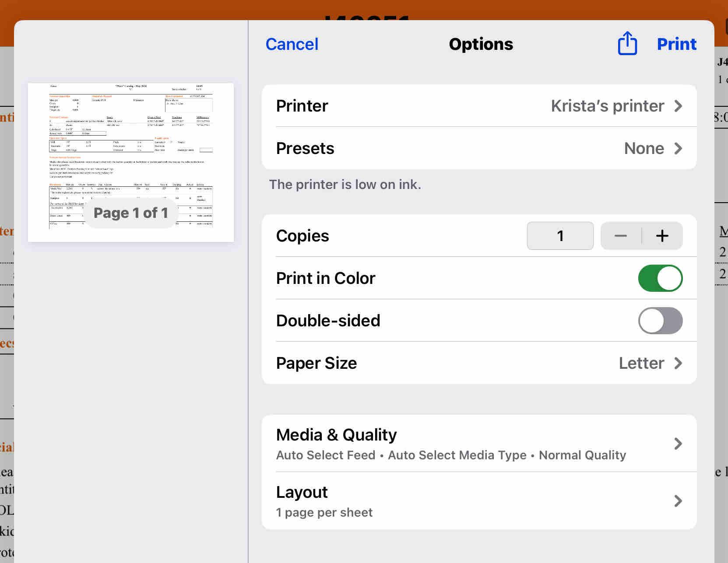Viewport: 728px width, 563px height.
Task: Tap the Media & Quality chevron arrow
Action: [678, 444]
